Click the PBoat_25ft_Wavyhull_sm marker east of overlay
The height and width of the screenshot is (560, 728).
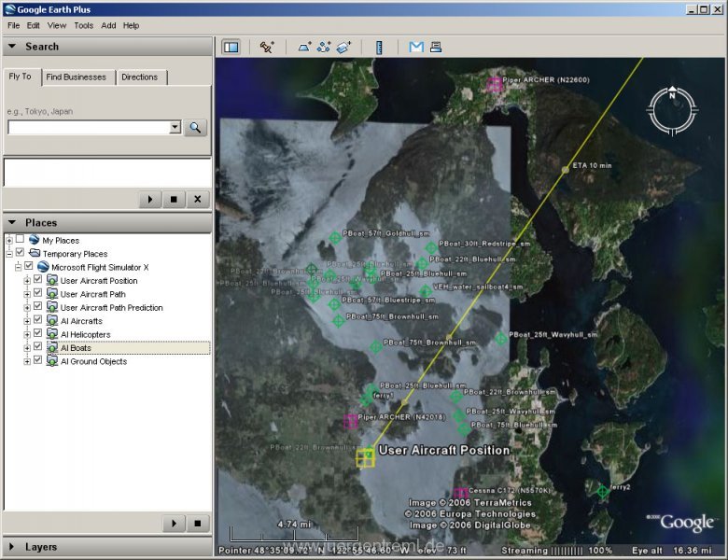[x=500, y=339]
